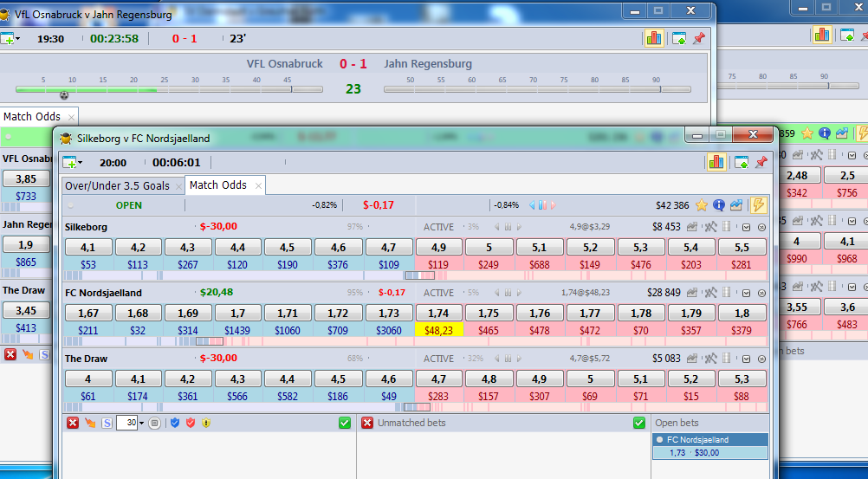Screen dimensions: 868x479
Task: Click the 3,85 price button in VfL Osnabruck window
Action: pyautogui.click(x=26, y=178)
